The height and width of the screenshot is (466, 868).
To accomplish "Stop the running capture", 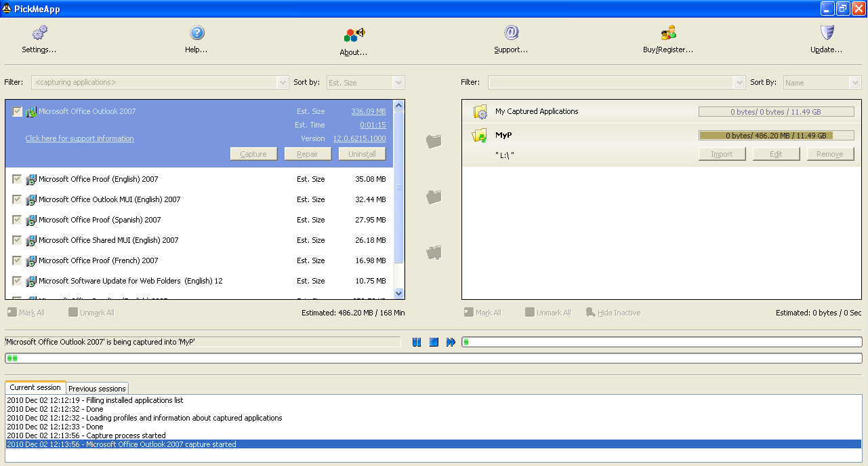I will [434, 342].
